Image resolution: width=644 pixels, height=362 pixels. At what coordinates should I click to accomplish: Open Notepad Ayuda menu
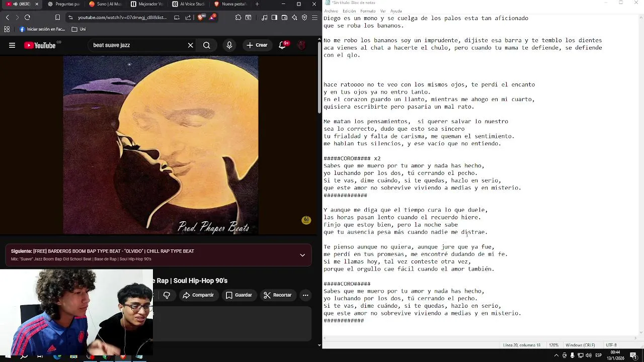point(396,11)
